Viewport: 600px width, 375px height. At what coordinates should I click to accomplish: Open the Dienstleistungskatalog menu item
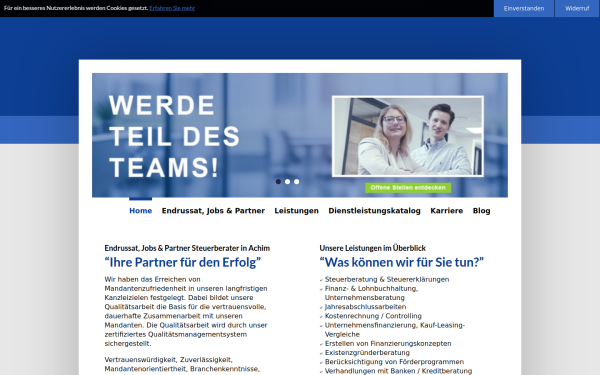point(374,210)
